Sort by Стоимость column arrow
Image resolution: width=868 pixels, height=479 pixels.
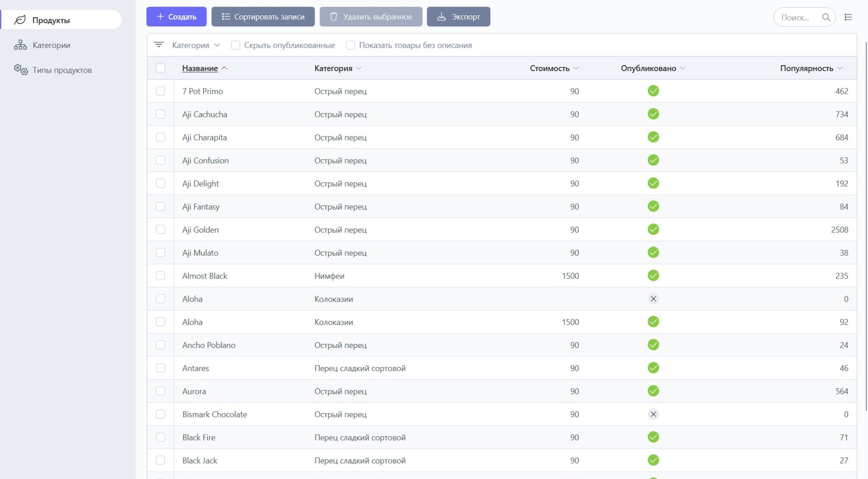pyautogui.click(x=576, y=68)
